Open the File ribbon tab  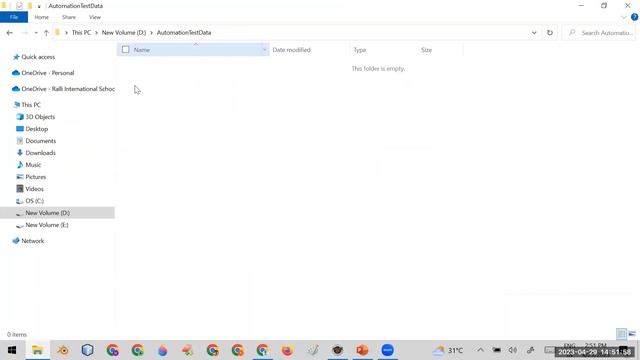14,17
